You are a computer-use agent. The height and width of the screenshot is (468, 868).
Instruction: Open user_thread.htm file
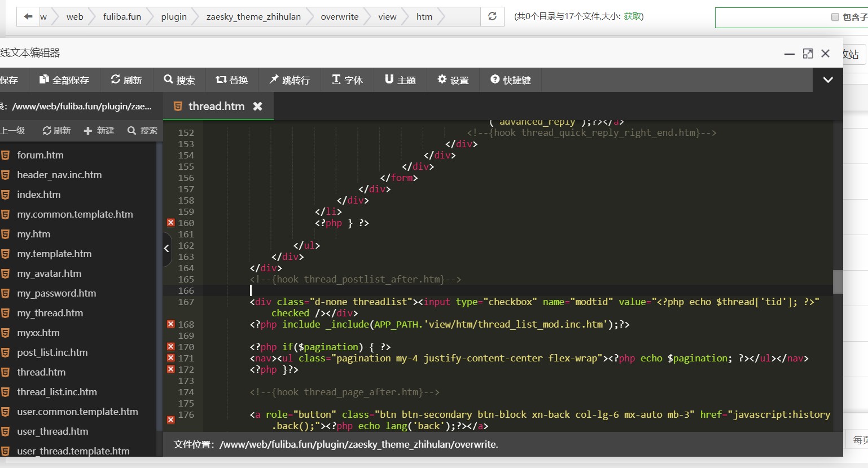(52, 431)
